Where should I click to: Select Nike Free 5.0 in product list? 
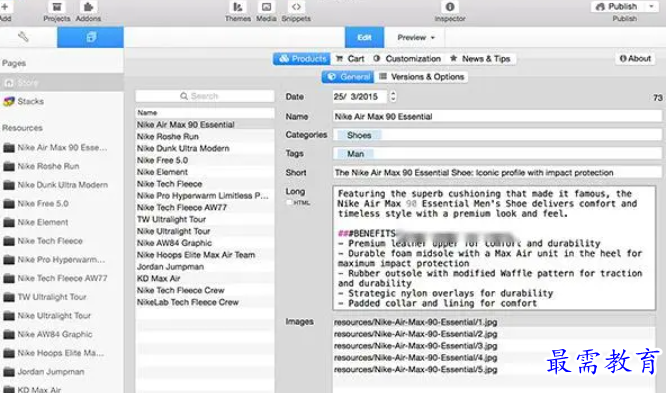click(205, 161)
